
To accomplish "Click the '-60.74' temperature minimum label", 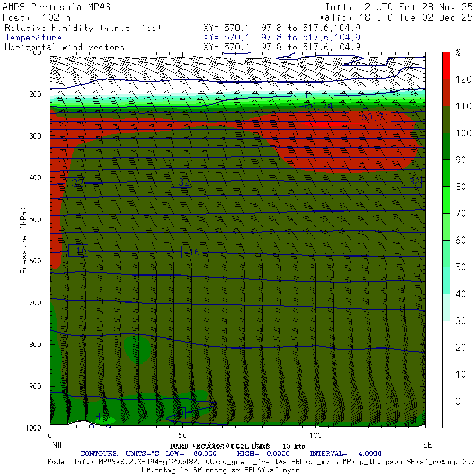I will (x=316, y=106).
